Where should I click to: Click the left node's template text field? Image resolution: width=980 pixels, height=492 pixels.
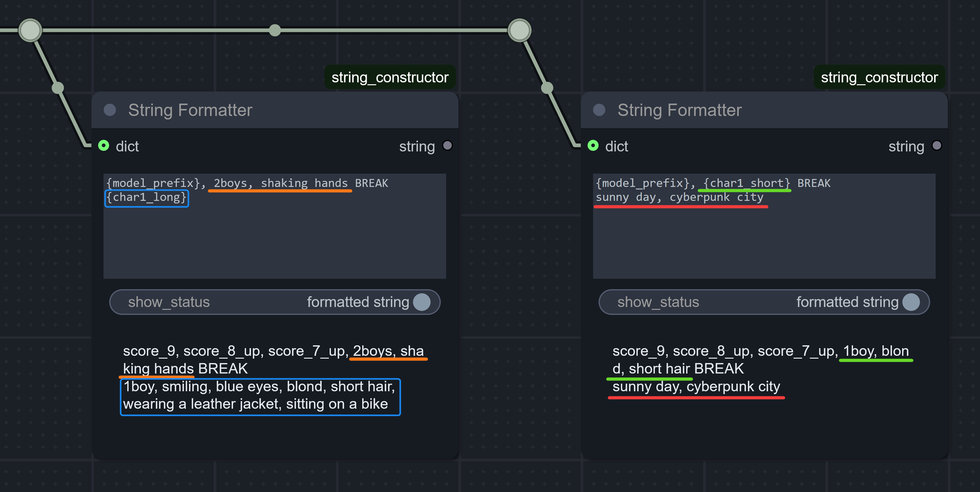click(275, 226)
